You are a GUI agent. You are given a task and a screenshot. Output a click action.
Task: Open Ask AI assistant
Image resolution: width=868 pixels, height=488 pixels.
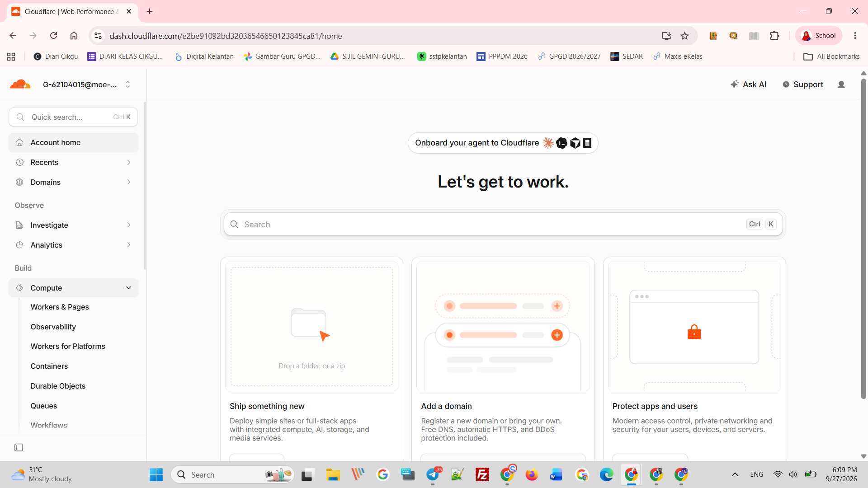[749, 84]
